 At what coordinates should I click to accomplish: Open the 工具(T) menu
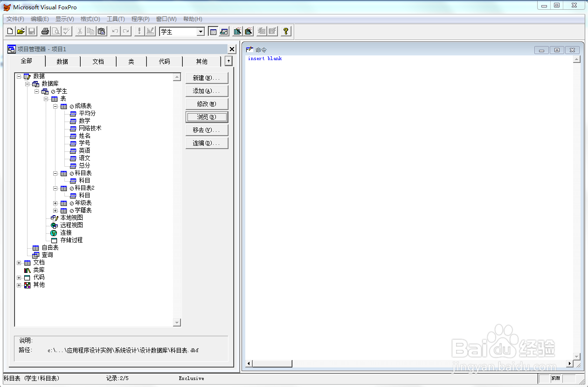pyautogui.click(x=116, y=19)
